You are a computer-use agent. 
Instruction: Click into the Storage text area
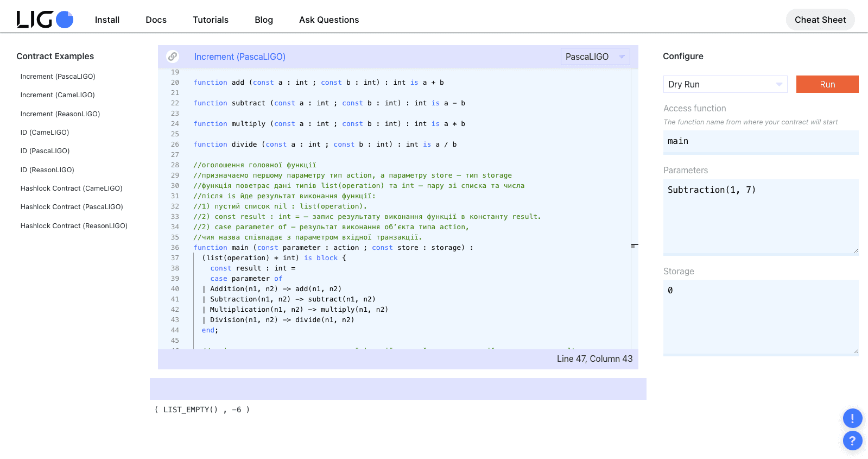pyautogui.click(x=761, y=317)
